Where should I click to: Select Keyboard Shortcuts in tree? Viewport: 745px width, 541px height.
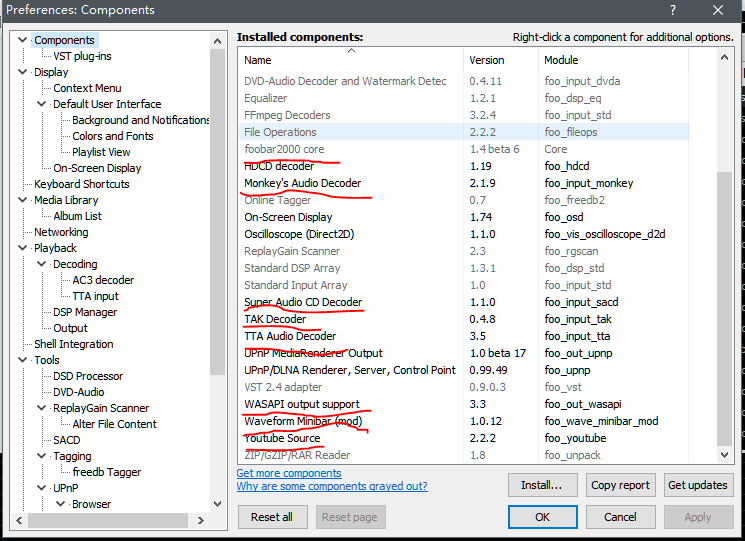coord(81,184)
